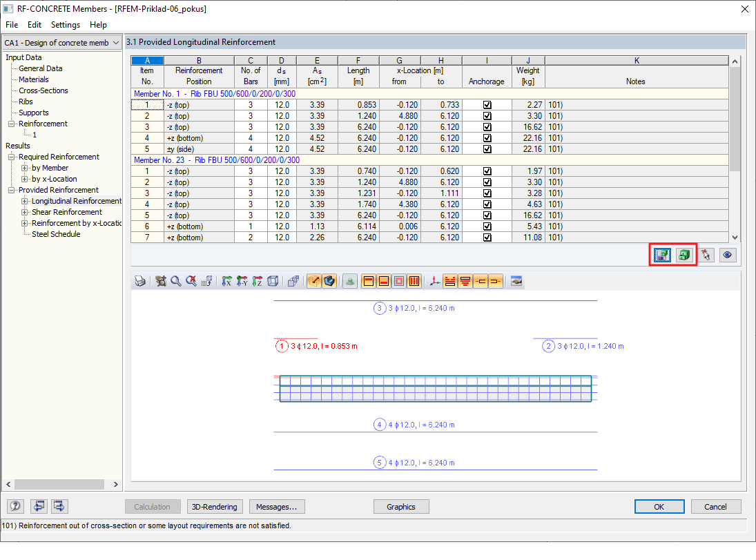Toggle the red vertical bars display icon
Screen dimensions: 756x560
point(414,281)
